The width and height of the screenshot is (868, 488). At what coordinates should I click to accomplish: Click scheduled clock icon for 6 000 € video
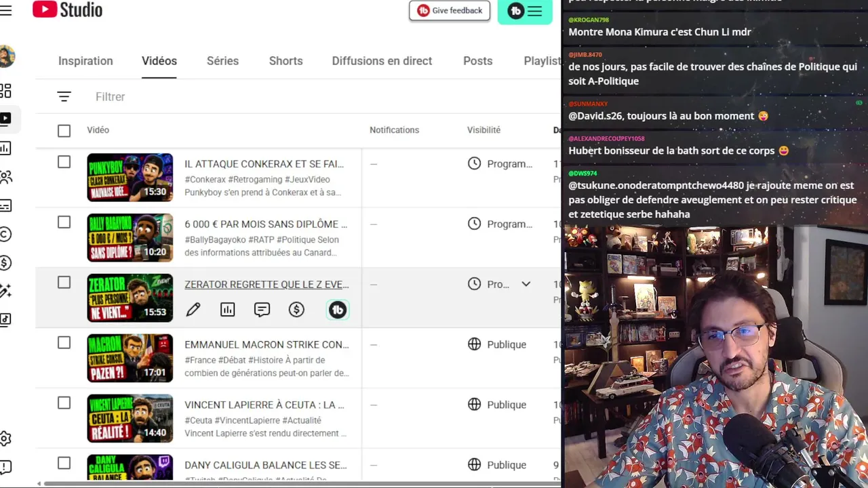[x=474, y=224]
